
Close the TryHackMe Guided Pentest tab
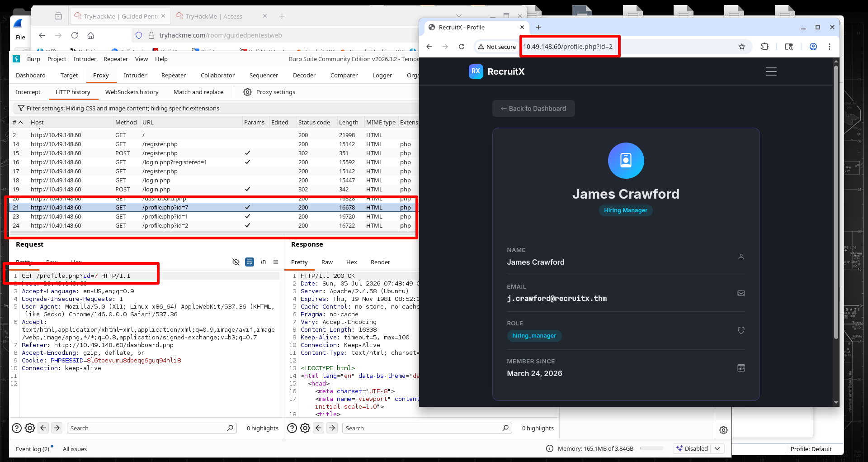[163, 16]
